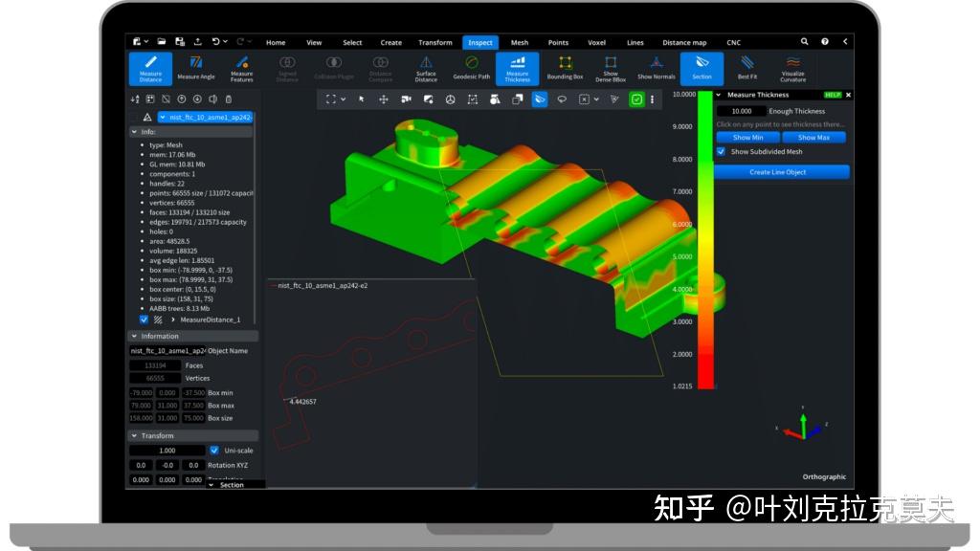Activate the Visualize Curvature tool

794,68
